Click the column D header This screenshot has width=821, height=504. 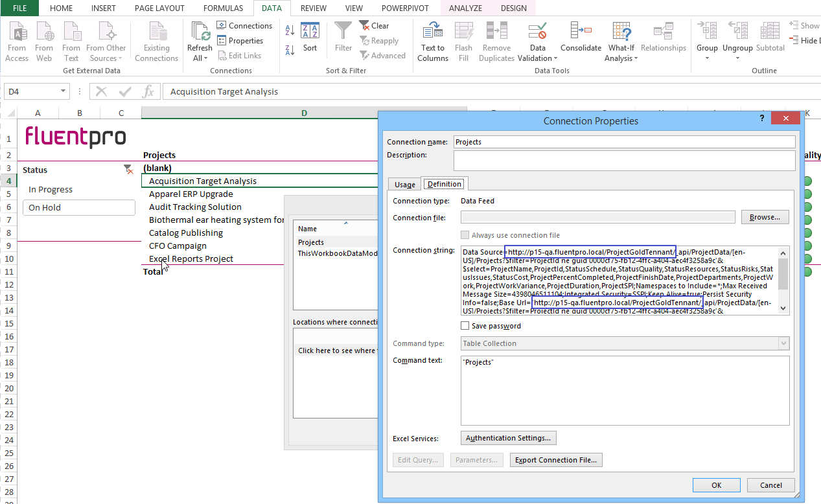pyautogui.click(x=304, y=113)
